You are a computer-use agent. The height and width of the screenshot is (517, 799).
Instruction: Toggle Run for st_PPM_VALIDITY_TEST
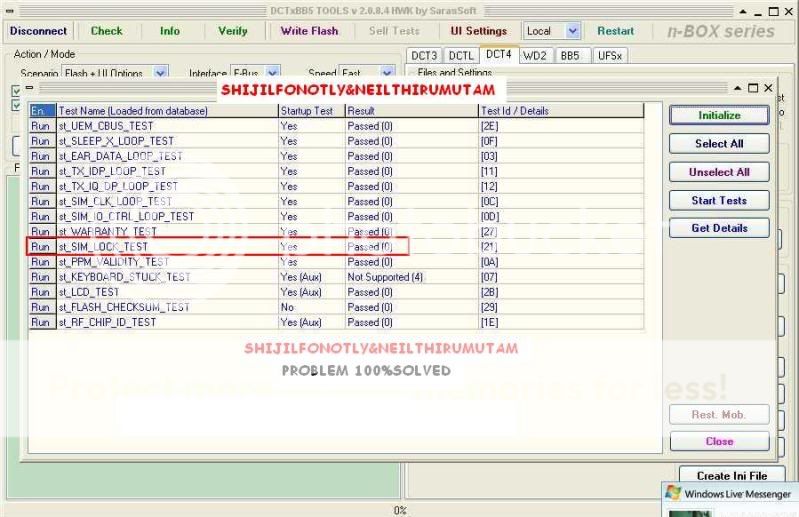(41, 262)
